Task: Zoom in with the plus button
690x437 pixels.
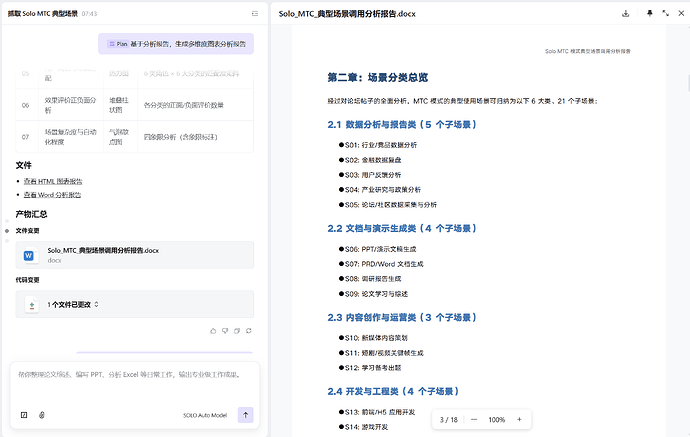Action: pos(519,419)
